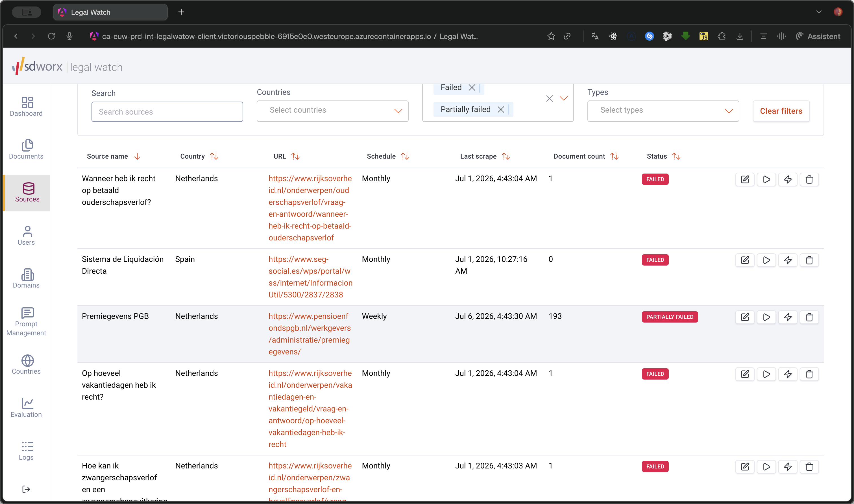Open the Dashboard sidebar item
The width and height of the screenshot is (854, 504).
26,107
